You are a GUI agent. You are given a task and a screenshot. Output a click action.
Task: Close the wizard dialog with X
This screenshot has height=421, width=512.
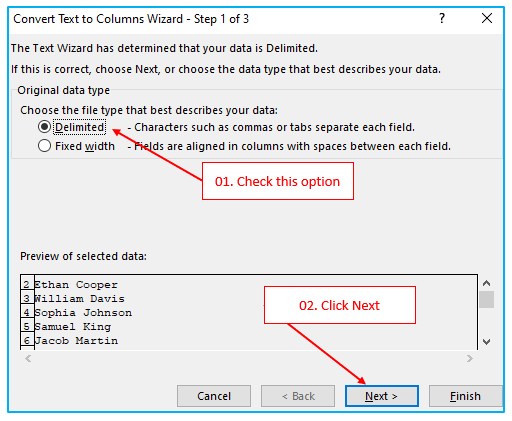[487, 18]
